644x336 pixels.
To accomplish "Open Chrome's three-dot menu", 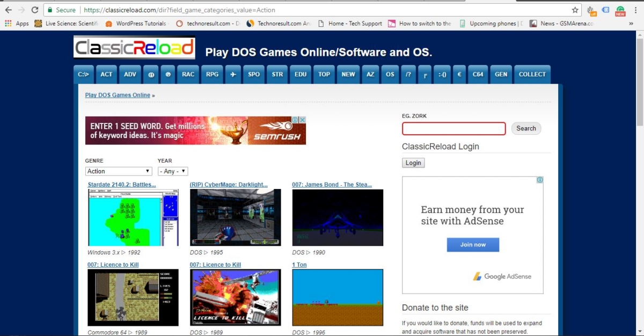I will click(x=635, y=10).
